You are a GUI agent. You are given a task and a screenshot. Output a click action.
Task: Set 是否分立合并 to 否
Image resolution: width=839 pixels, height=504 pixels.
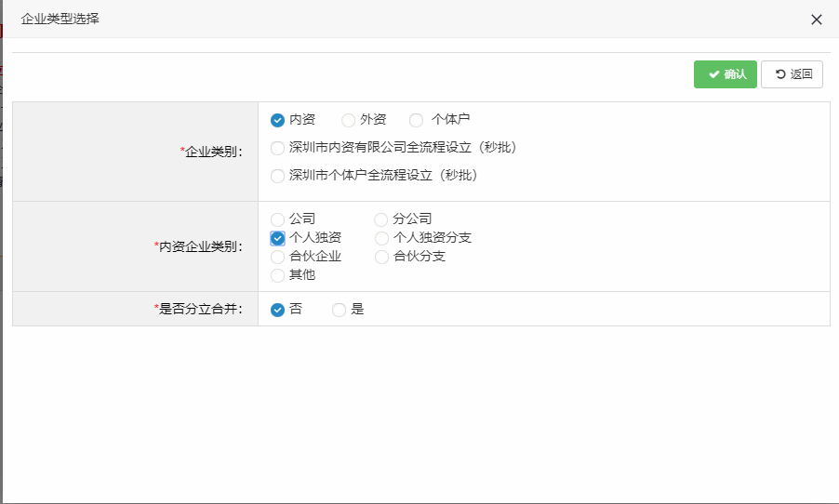[277, 310]
